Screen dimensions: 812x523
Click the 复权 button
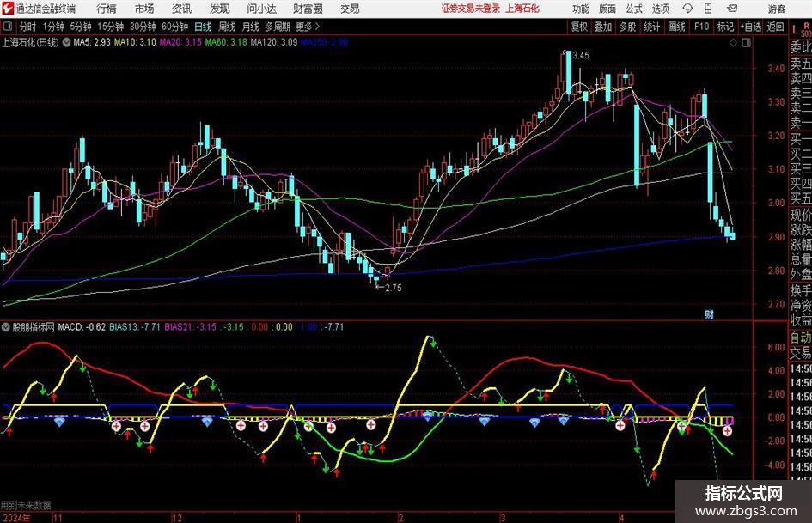pyautogui.click(x=579, y=27)
